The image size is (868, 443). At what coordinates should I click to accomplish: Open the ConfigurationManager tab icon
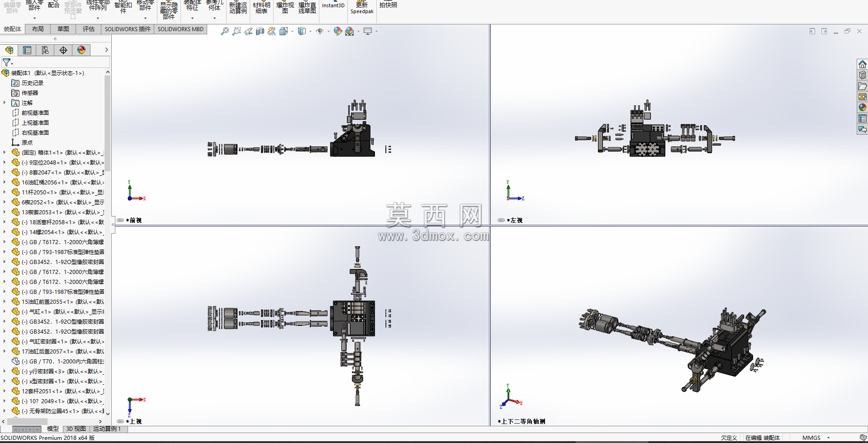pyautogui.click(x=45, y=50)
